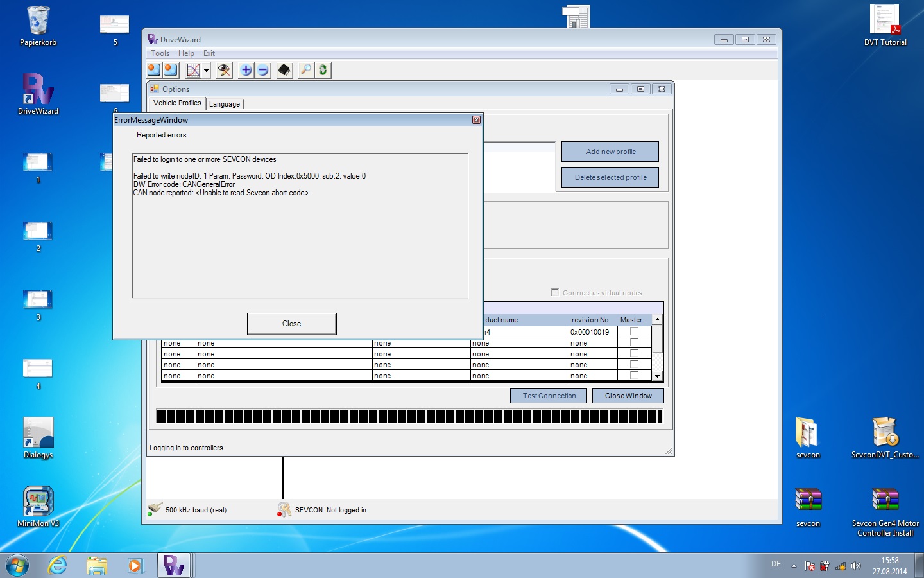
Task: Open the graph curves tool
Action: [x=193, y=70]
